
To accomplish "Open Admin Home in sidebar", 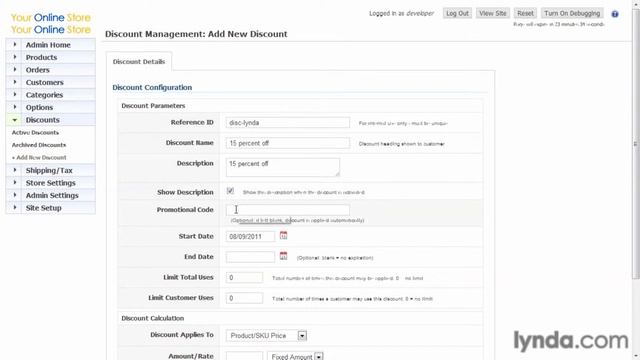I will [48, 45].
